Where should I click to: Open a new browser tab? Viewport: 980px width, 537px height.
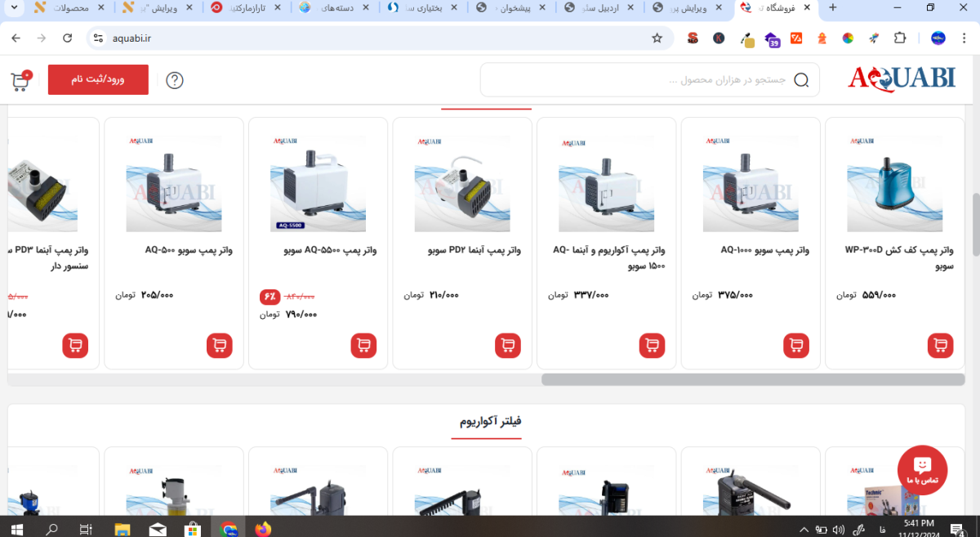pyautogui.click(x=832, y=7)
